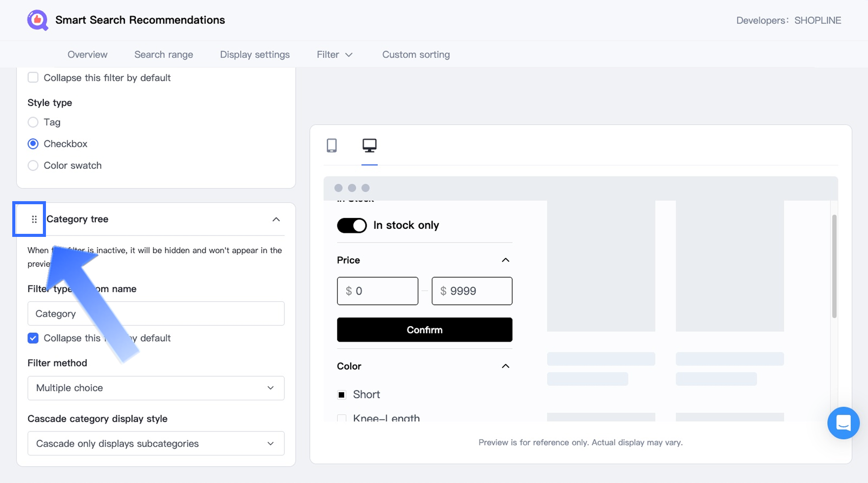
Task: Open Cascade category display style dropdown
Action: [156, 444]
